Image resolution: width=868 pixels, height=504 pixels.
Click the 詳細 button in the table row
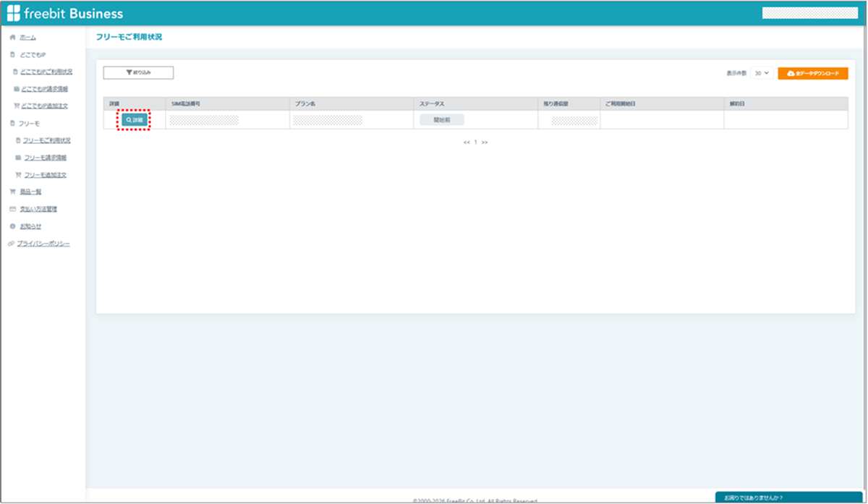point(134,119)
